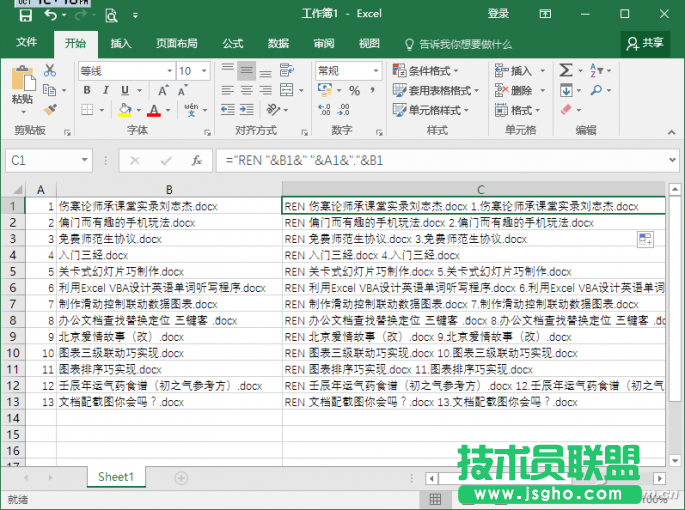
Task: Click the Format Painter brush icon
Action: point(50,109)
